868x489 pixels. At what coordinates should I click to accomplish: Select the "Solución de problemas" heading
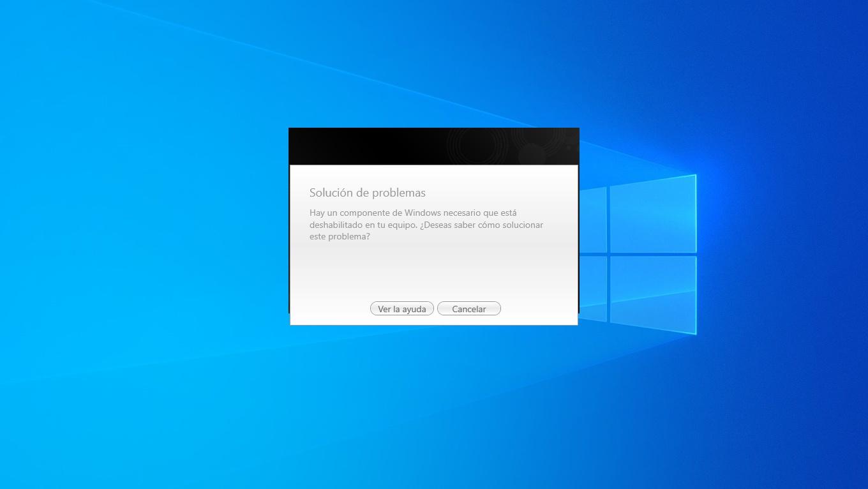pyautogui.click(x=368, y=192)
